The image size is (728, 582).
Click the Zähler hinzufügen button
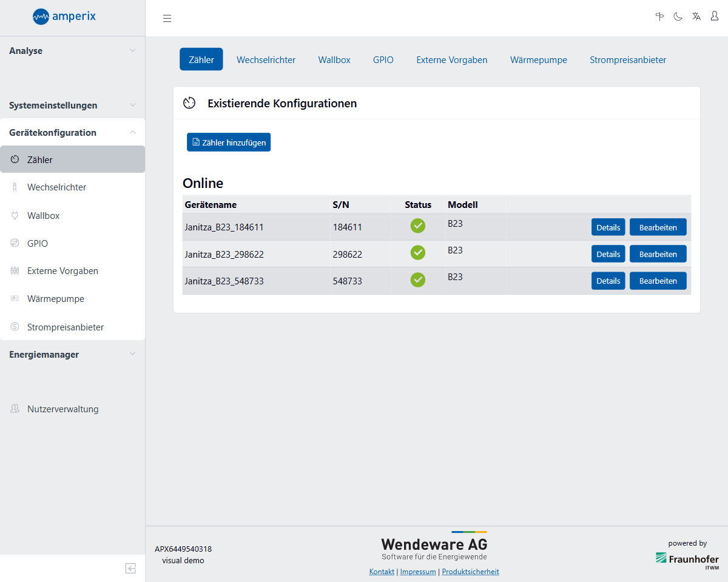229,142
